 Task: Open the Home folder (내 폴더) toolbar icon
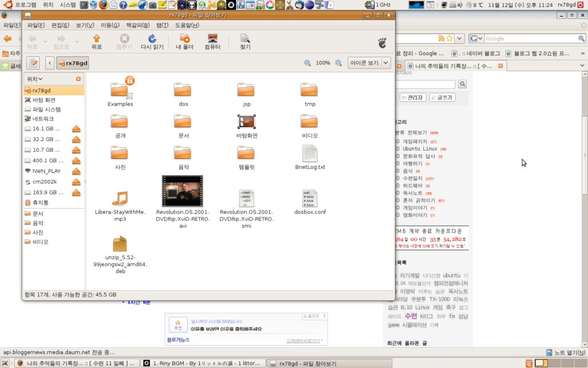(x=184, y=41)
